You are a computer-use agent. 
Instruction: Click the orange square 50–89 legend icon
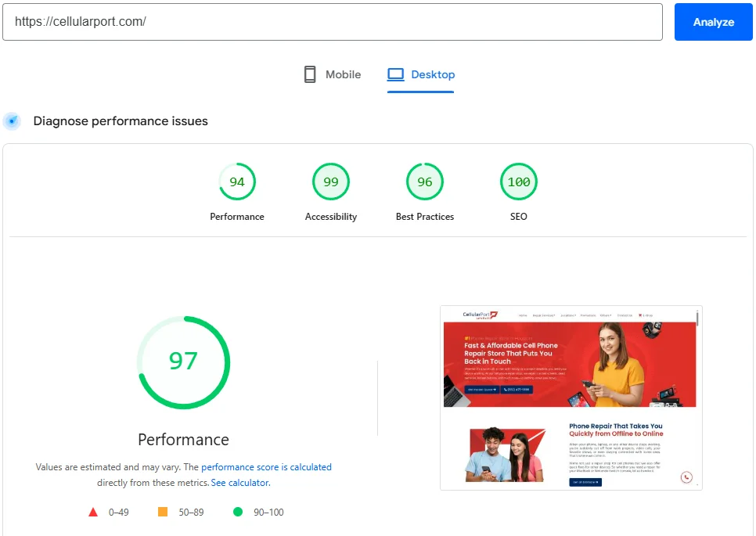(x=163, y=513)
